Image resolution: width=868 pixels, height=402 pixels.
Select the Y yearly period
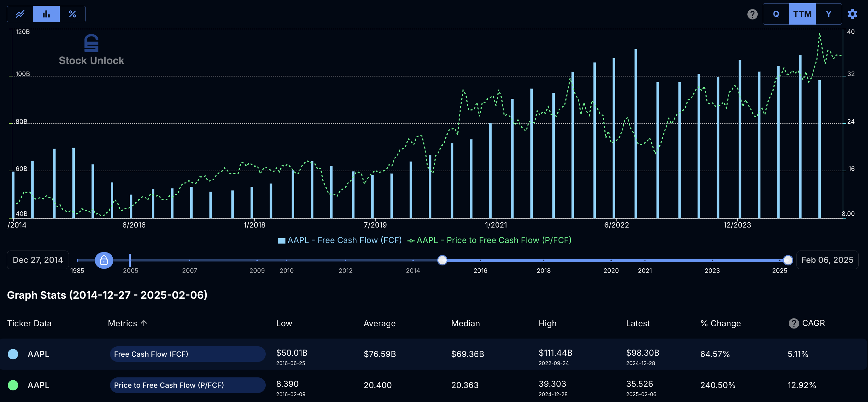point(828,14)
